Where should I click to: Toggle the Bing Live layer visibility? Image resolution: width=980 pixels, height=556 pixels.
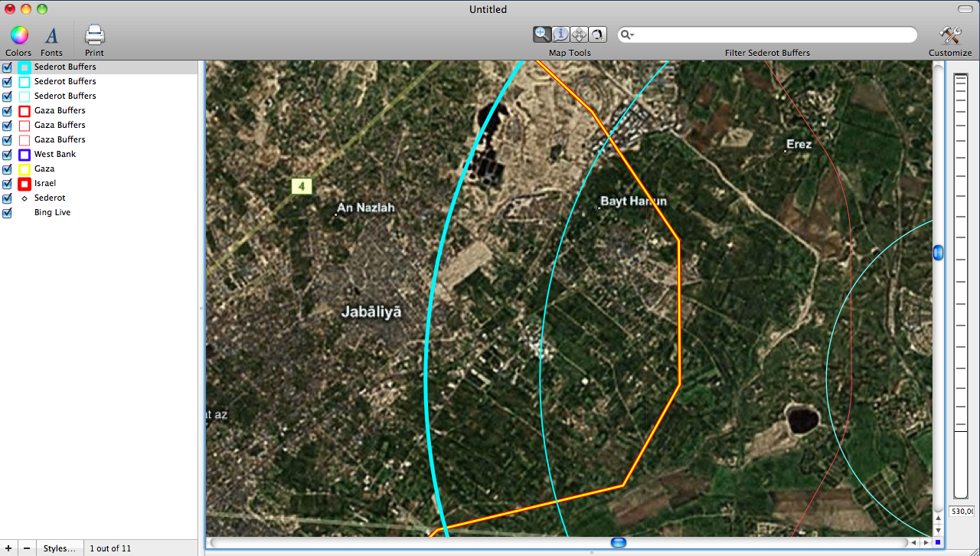(7, 212)
